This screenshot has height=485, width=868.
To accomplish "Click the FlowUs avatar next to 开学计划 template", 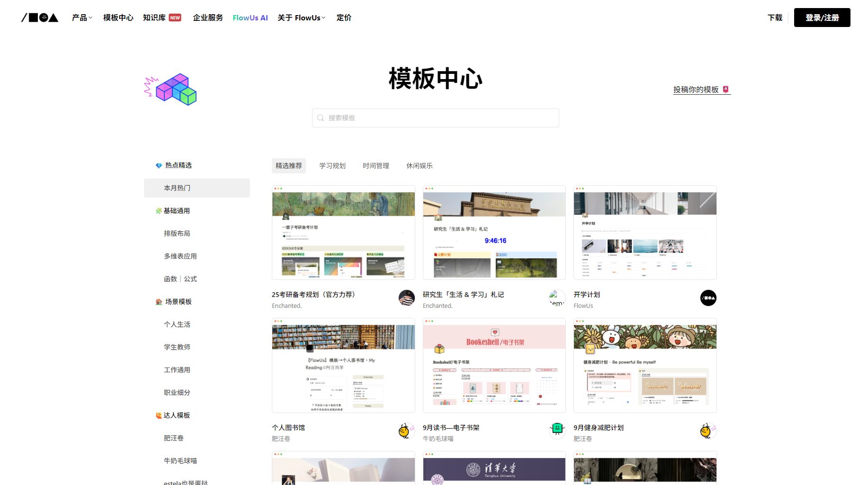I will pyautogui.click(x=708, y=298).
